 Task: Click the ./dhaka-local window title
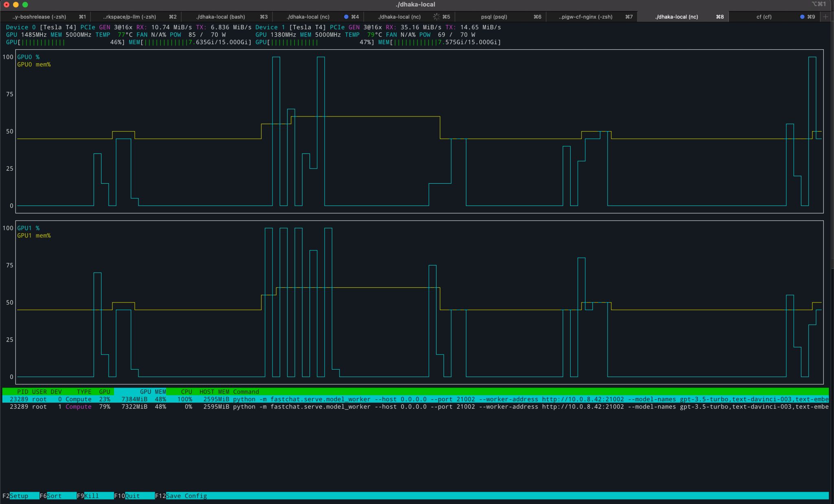[415, 4]
